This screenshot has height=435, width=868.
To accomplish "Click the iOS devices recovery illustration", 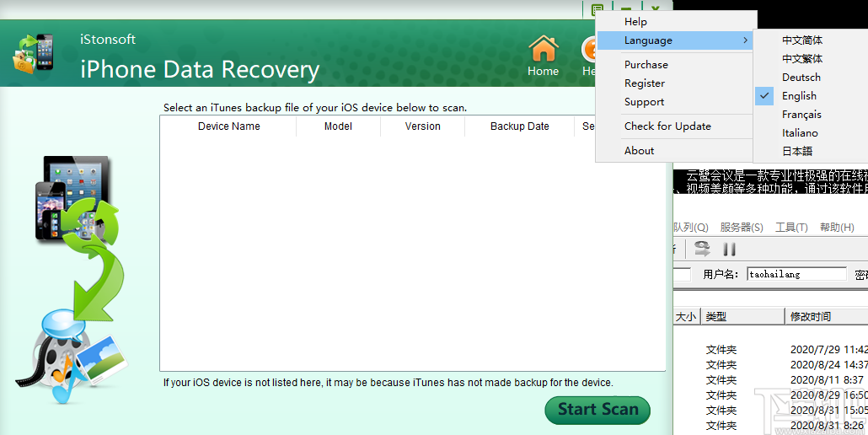I will pos(72,280).
